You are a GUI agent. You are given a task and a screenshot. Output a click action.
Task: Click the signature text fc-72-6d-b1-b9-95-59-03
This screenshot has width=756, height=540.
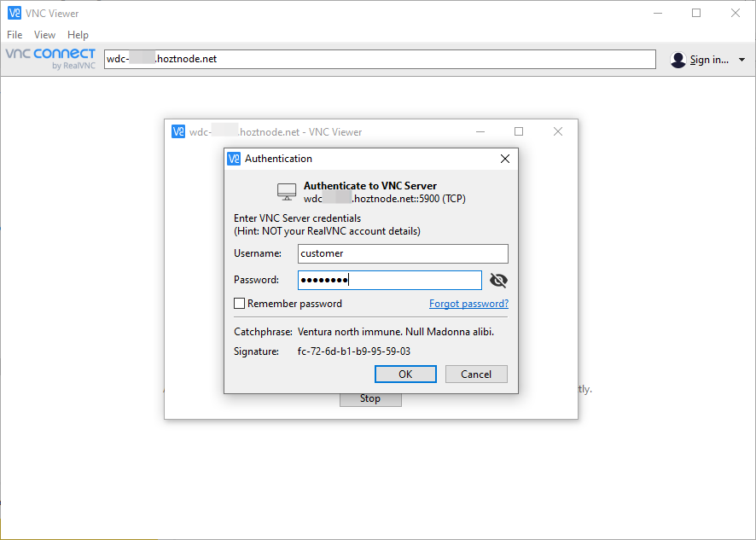pyautogui.click(x=354, y=351)
